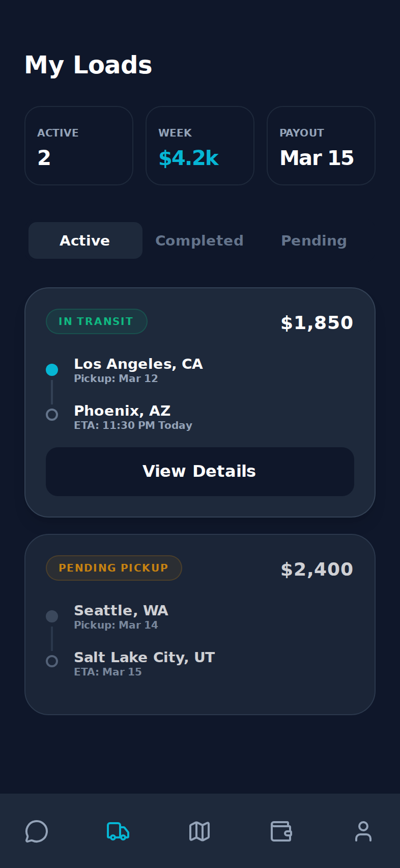Open the Active loads stat card
The image size is (400, 868).
(x=79, y=146)
